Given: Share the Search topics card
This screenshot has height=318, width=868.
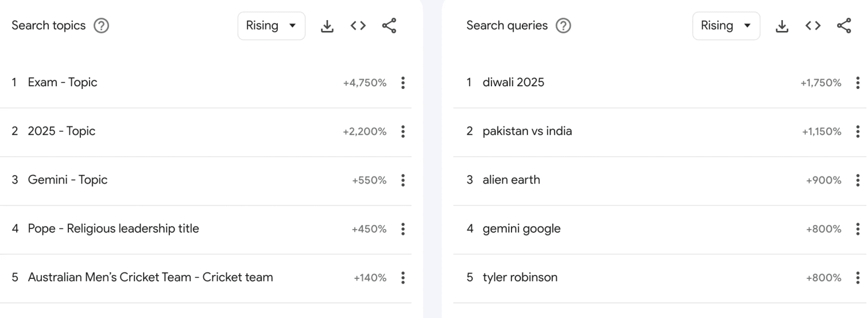Looking at the screenshot, I should tap(389, 26).
